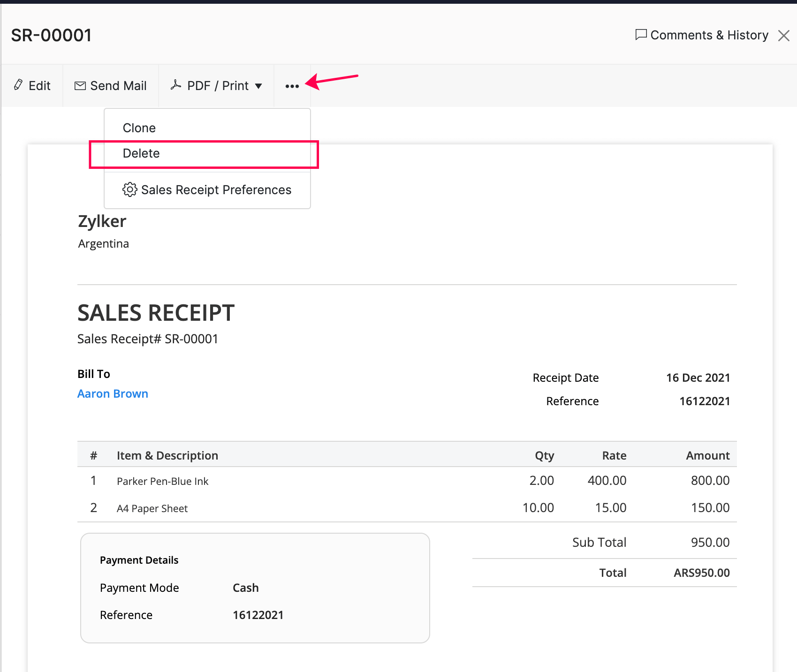Click the Edit button label
This screenshot has height=672, width=797.
click(39, 85)
